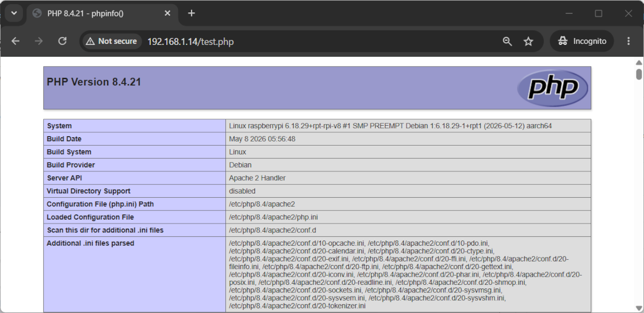Select the Linux raspberrypi system value
The height and width of the screenshot is (313, 644).
click(x=390, y=126)
